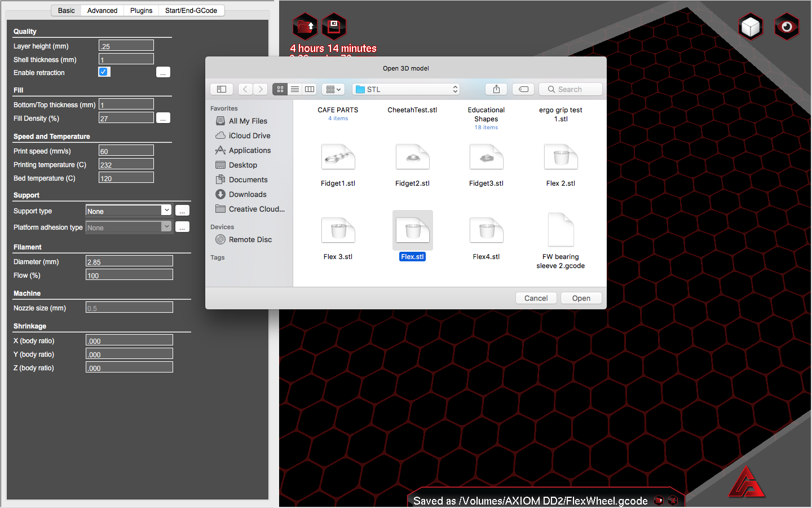812x508 pixels.
Task: Click the Search field in file dialog
Action: click(570, 89)
